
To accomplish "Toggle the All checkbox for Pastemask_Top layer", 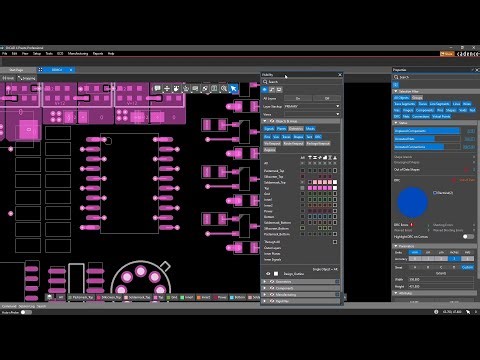I will pos(302,171).
